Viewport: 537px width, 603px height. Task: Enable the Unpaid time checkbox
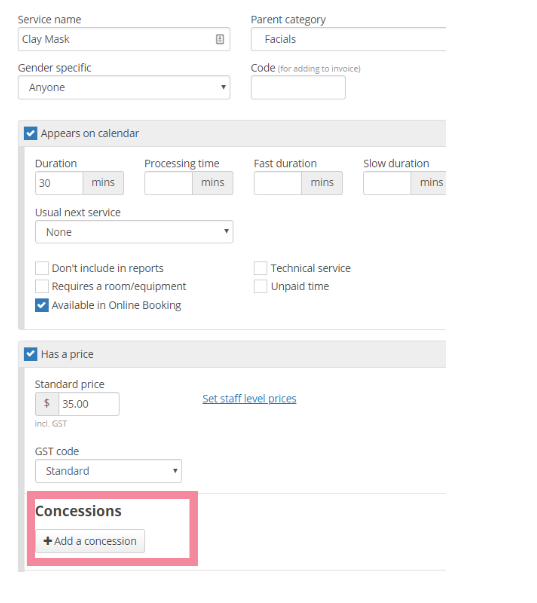pos(260,287)
